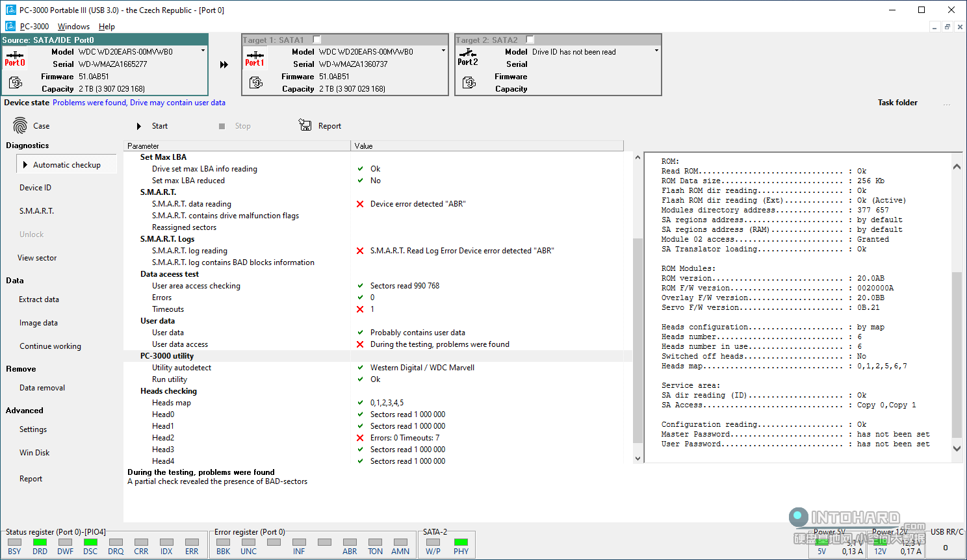Select View sector in sidebar
The height and width of the screenshot is (560, 967).
tap(37, 258)
